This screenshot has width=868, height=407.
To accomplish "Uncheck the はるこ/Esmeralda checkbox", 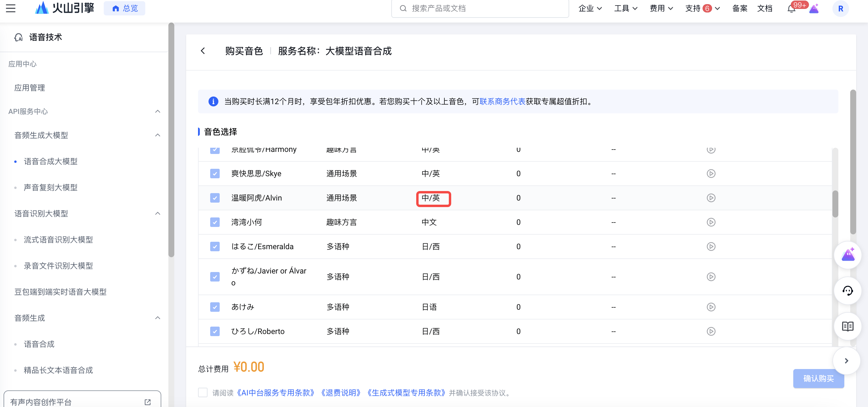I will [215, 247].
